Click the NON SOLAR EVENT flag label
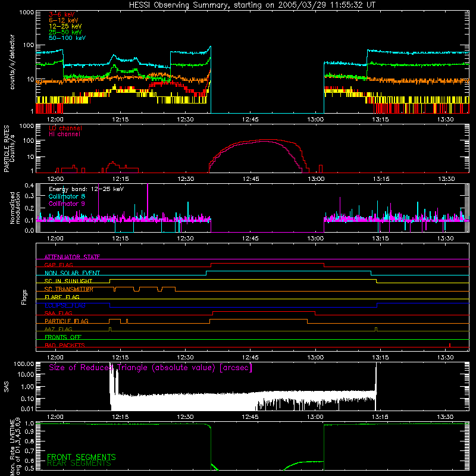 coord(72,273)
